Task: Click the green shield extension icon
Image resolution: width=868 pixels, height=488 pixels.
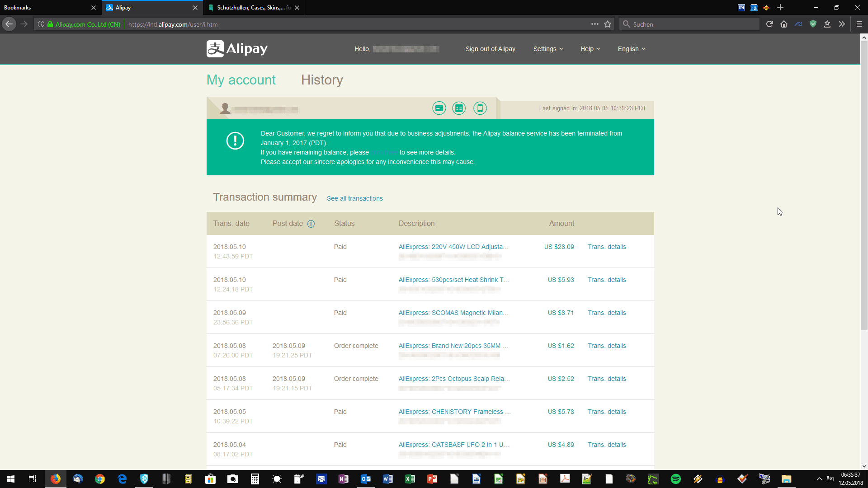Action: (x=813, y=24)
